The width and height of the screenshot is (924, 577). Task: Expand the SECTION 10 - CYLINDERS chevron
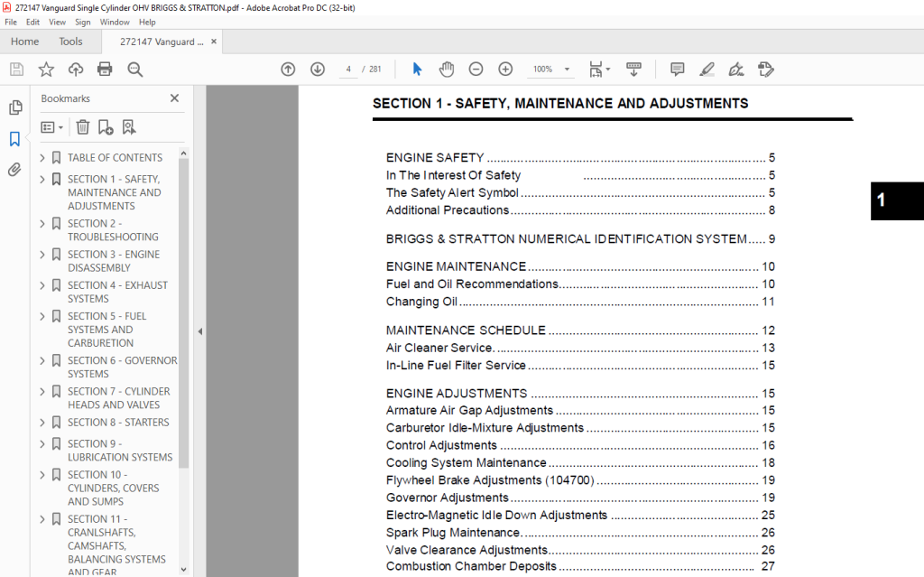click(42, 474)
